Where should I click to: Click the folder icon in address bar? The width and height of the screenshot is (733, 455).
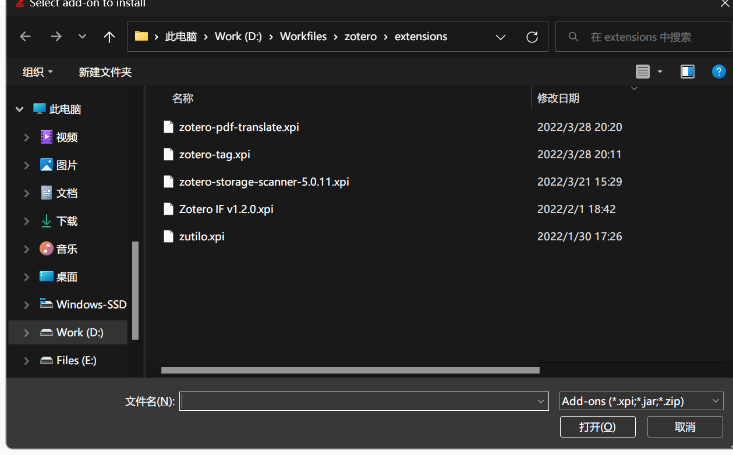(141, 36)
